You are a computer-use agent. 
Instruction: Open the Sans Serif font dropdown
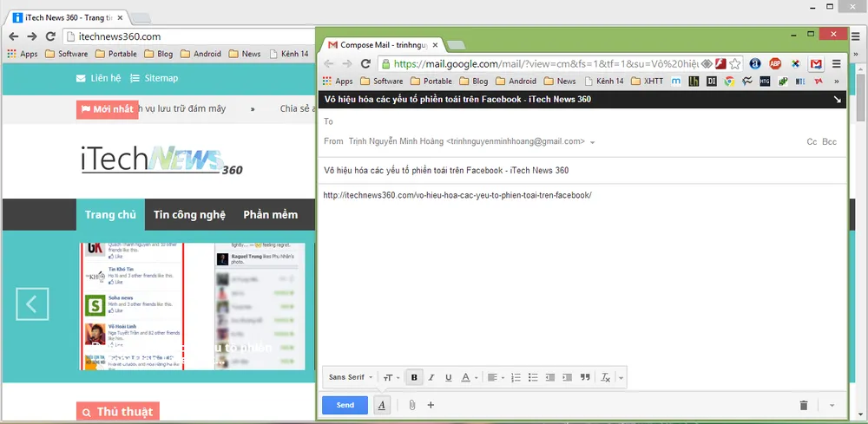(351, 377)
